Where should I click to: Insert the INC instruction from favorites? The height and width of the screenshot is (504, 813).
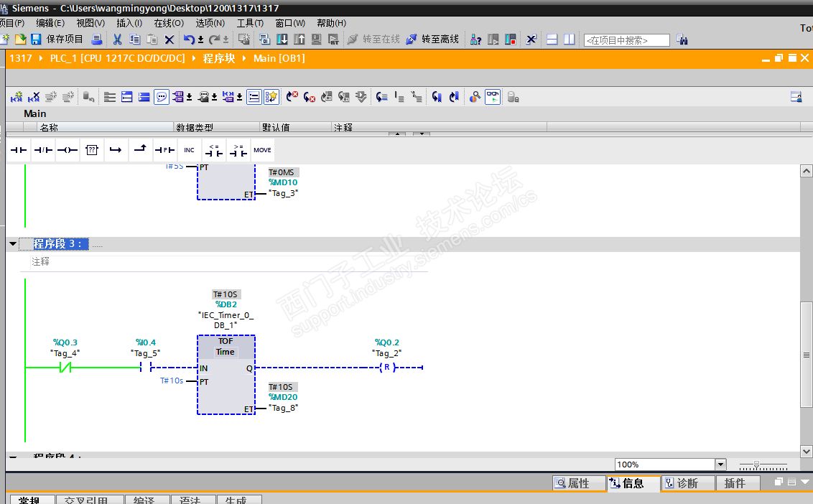pyautogui.click(x=189, y=150)
